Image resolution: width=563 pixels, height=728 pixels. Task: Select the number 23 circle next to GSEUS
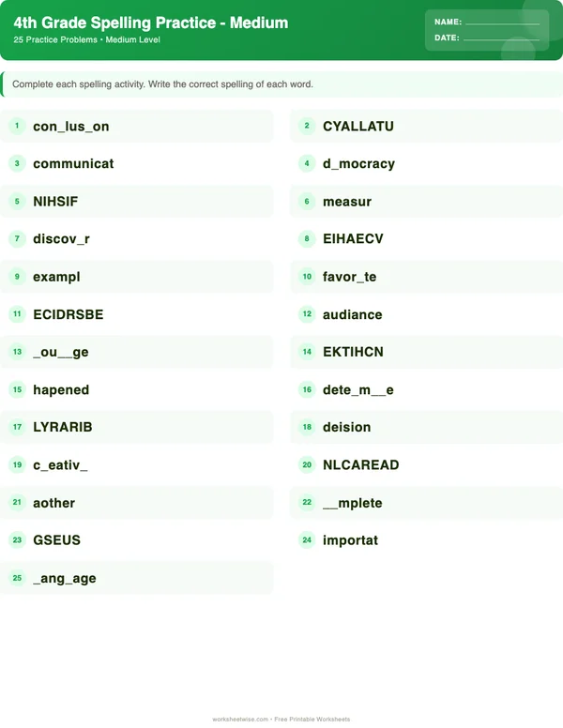pyautogui.click(x=17, y=540)
